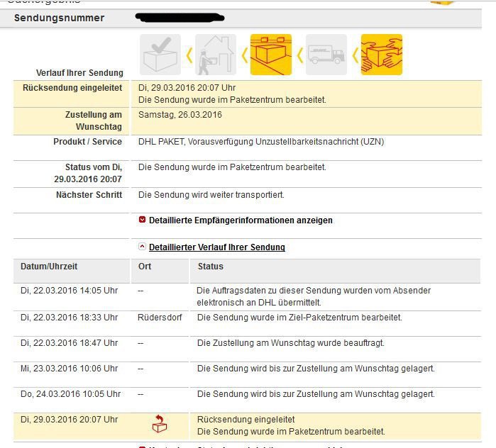Click the DHL delivery truck icon
496x448 pixels.
coord(326,55)
